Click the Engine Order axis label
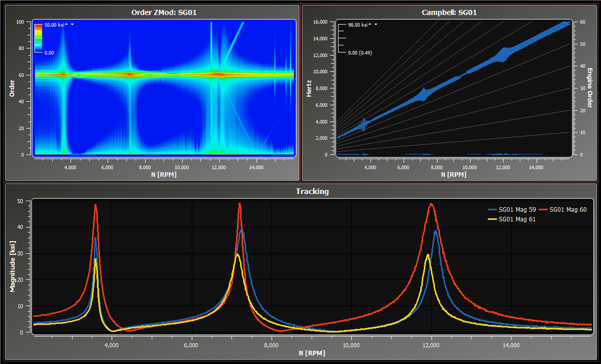 (x=589, y=88)
